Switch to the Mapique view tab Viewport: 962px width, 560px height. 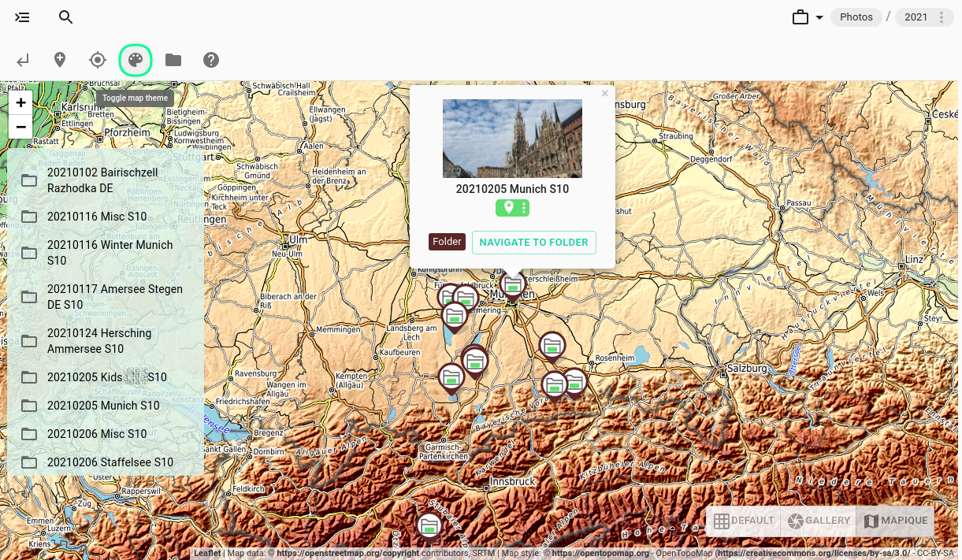click(895, 521)
